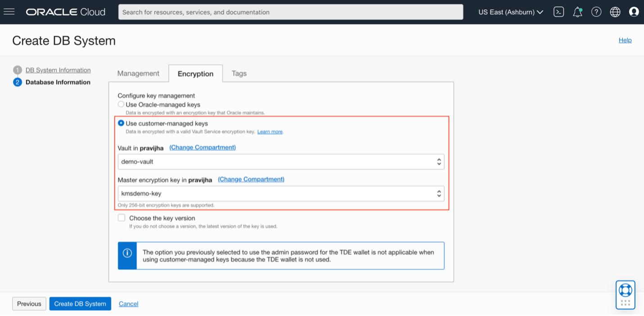Enable Choose the key version checkbox
This screenshot has width=644, height=316.
click(x=122, y=218)
